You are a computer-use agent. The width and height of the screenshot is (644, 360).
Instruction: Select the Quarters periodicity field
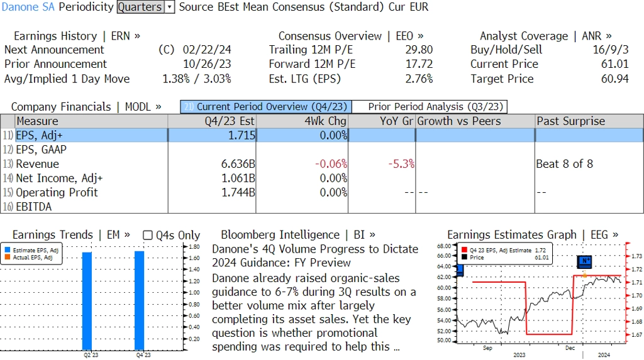pos(140,7)
